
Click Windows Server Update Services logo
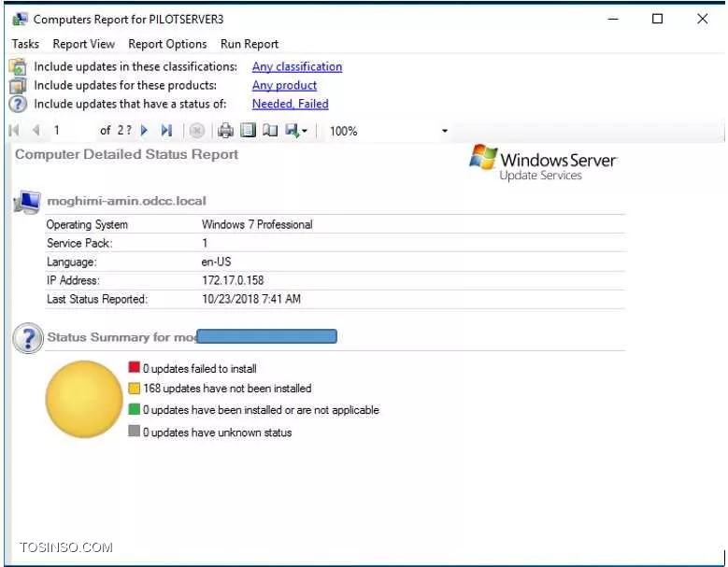[543, 163]
